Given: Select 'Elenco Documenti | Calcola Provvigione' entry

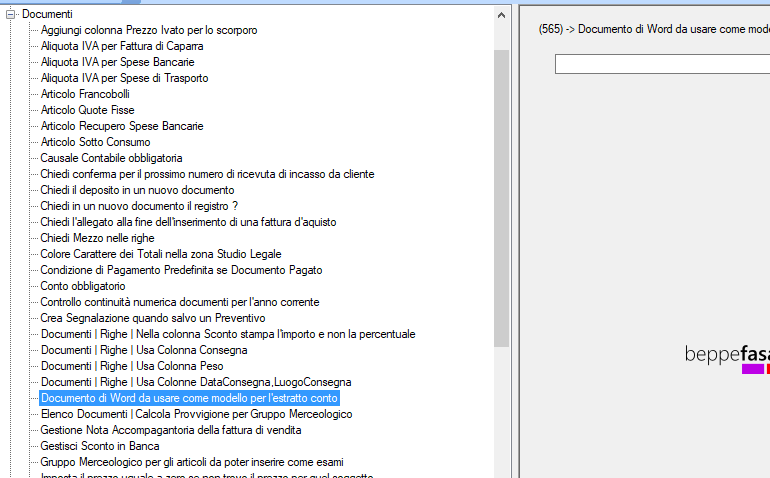Looking at the screenshot, I should [x=196, y=414].
